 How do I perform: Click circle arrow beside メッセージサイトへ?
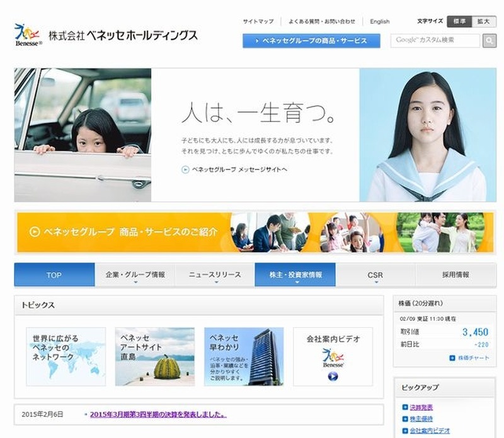coord(185,169)
